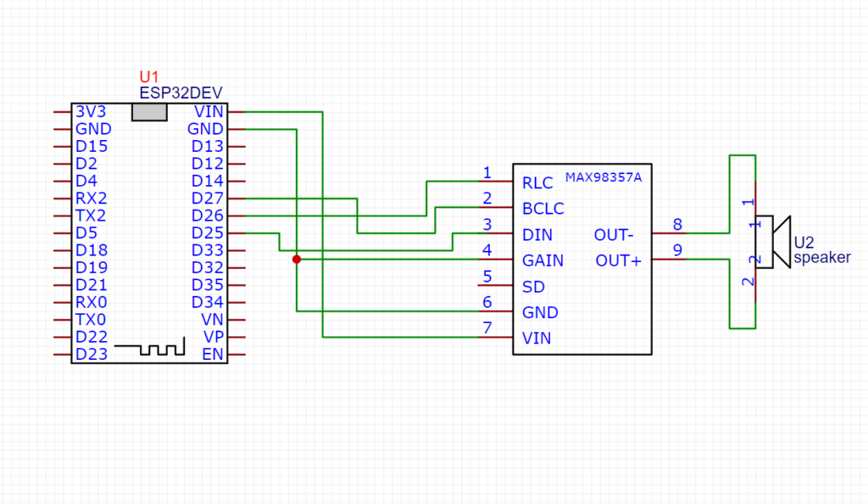
Task: Select the D14 pin label
Action: [207, 181]
